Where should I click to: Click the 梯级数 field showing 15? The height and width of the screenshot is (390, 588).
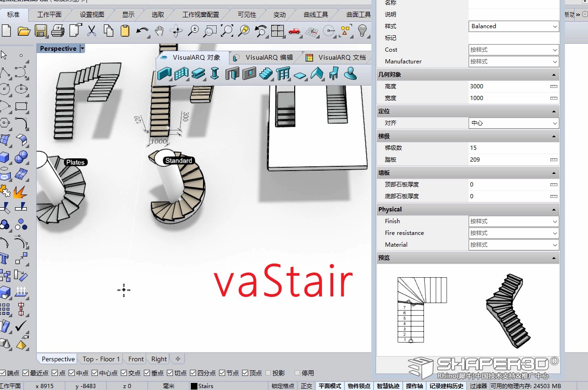click(514, 148)
